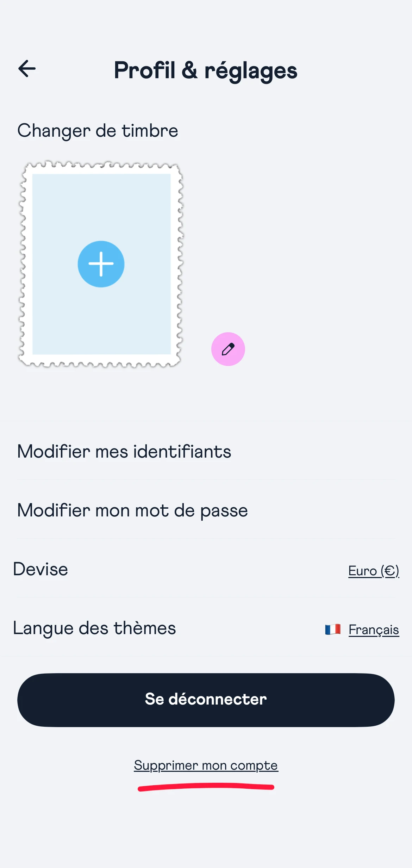Click the Changer de timbre heading
Viewport: 412px width, 868px height.
98,131
